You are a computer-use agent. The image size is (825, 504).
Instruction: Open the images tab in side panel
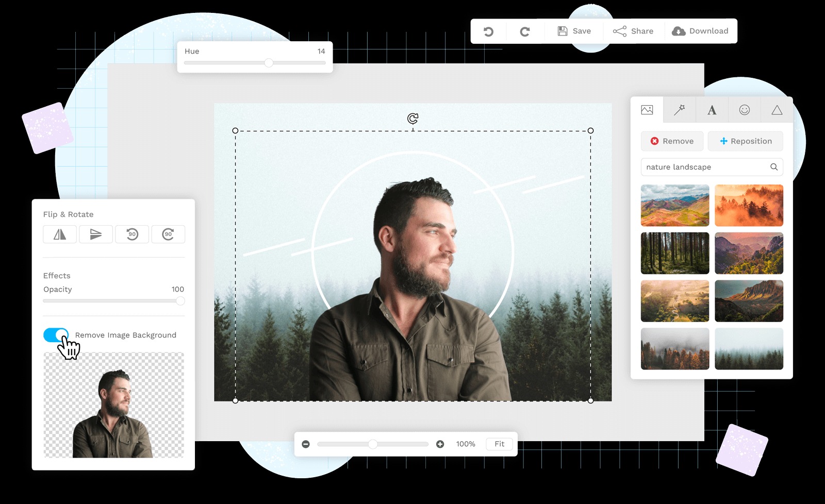coord(647,110)
